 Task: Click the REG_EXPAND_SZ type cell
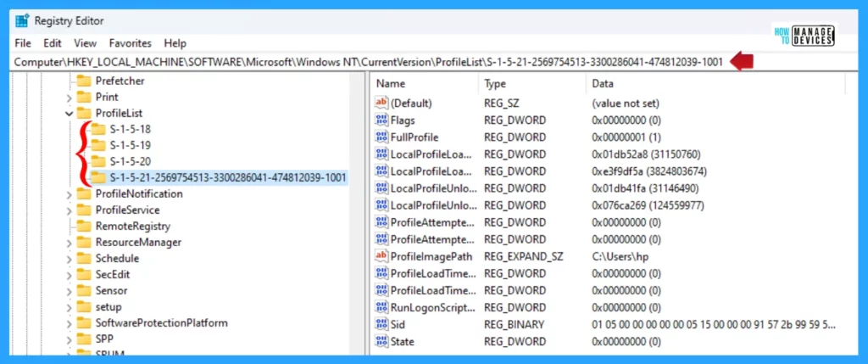[523, 256]
